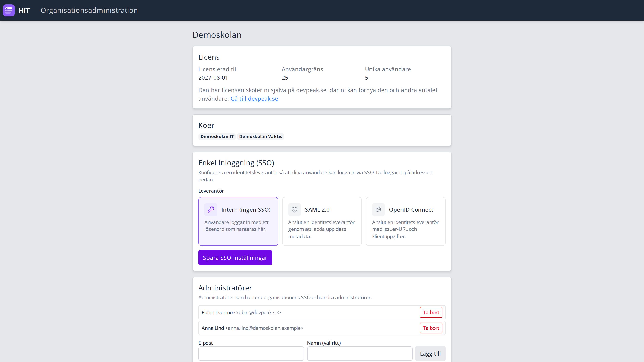Click the fingerprint icon for OpenID Connect
This screenshot has width=644, height=362.
[378, 209]
